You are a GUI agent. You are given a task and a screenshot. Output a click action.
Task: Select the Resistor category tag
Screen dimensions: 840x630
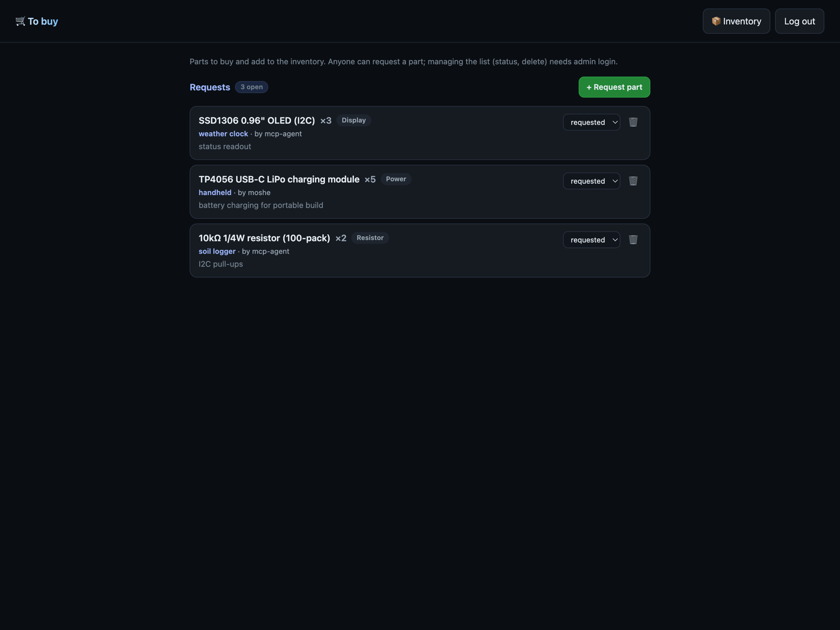tap(370, 238)
